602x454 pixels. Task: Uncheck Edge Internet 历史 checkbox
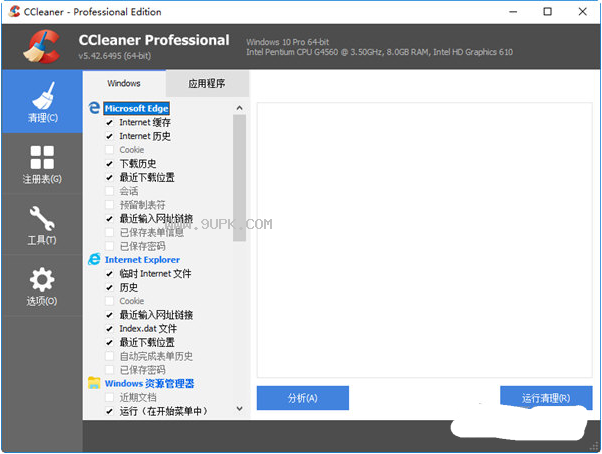pyautogui.click(x=109, y=136)
